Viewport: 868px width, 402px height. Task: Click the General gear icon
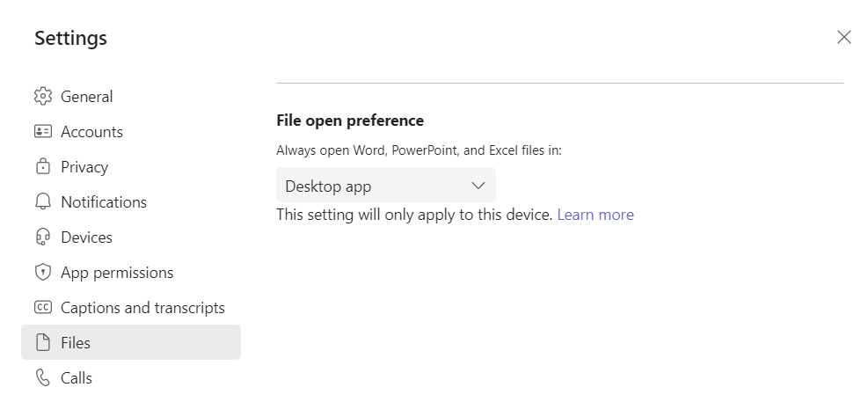pyautogui.click(x=42, y=97)
